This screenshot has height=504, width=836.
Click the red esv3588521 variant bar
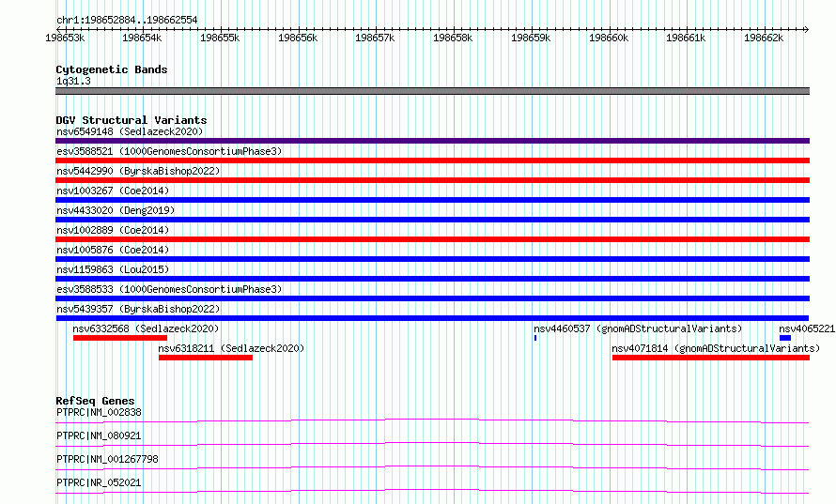pyautogui.click(x=432, y=160)
